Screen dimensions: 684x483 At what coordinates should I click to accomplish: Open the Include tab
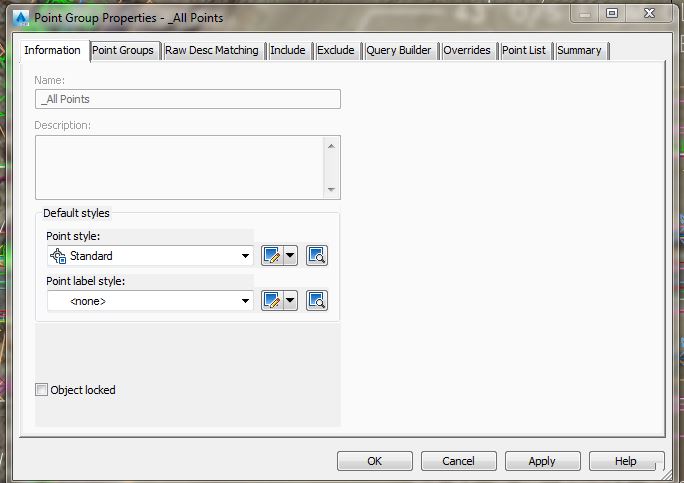pyautogui.click(x=288, y=51)
